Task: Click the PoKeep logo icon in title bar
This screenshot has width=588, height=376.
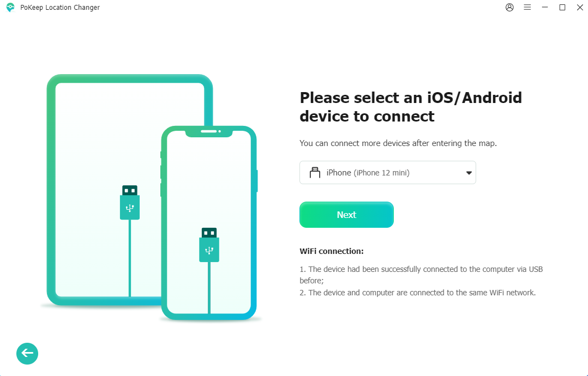Action: tap(10, 8)
